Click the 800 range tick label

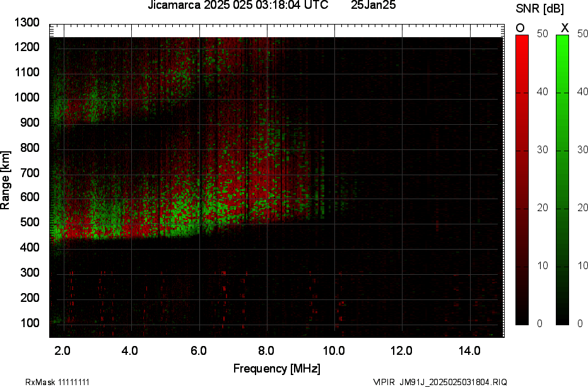(x=30, y=147)
